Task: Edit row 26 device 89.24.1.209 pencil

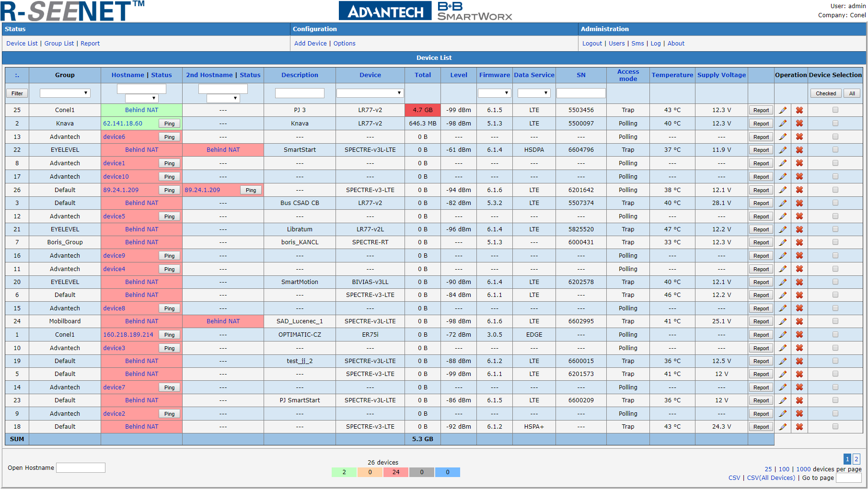Action: point(783,190)
